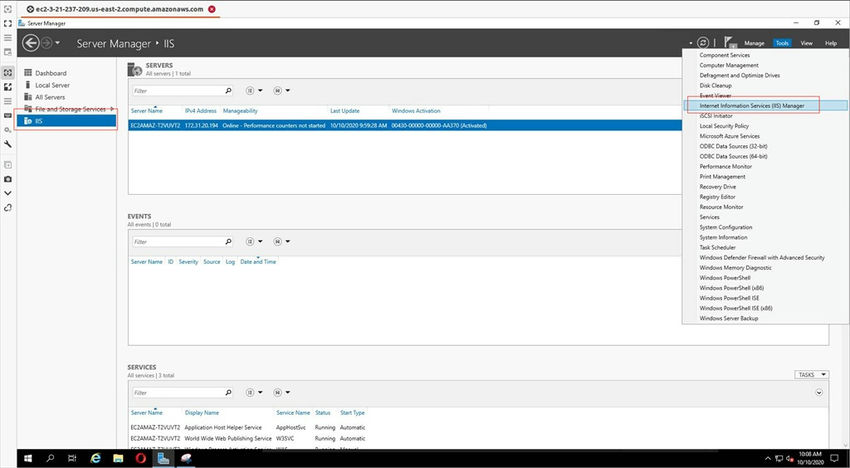Open Performance Monitor from Tools menu
The width and height of the screenshot is (850, 468).
coord(725,166)
